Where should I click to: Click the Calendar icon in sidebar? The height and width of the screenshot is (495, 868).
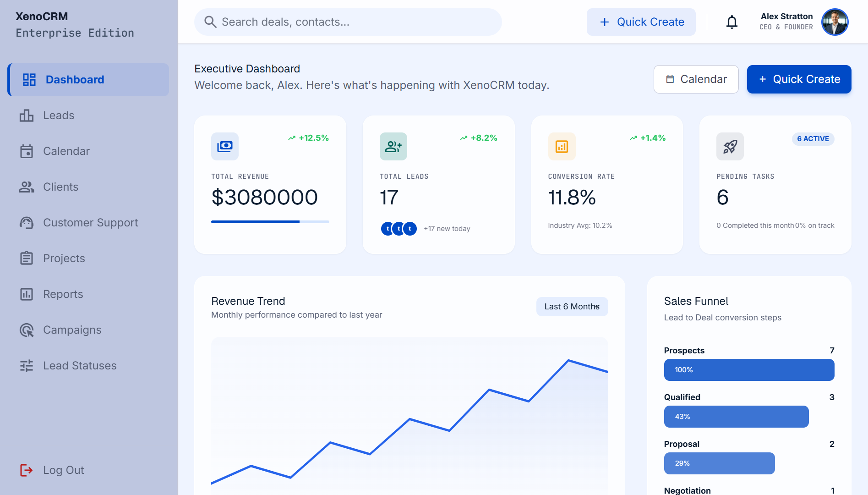27,151
